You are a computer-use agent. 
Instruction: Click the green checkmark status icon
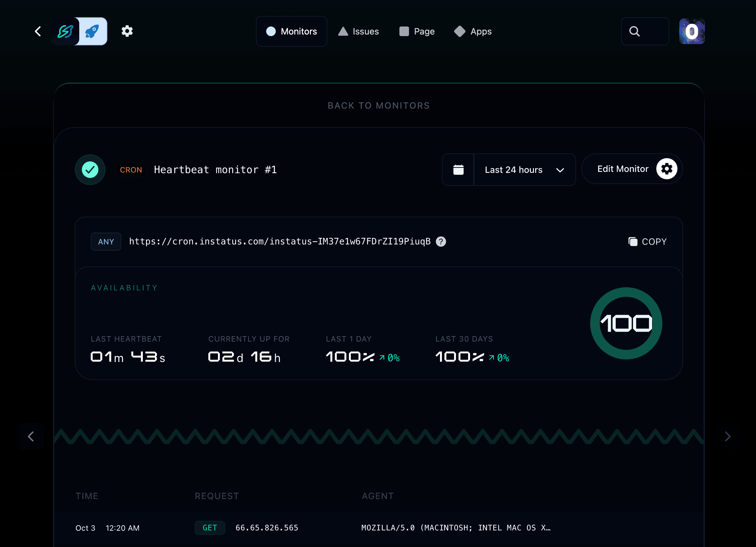90,169
